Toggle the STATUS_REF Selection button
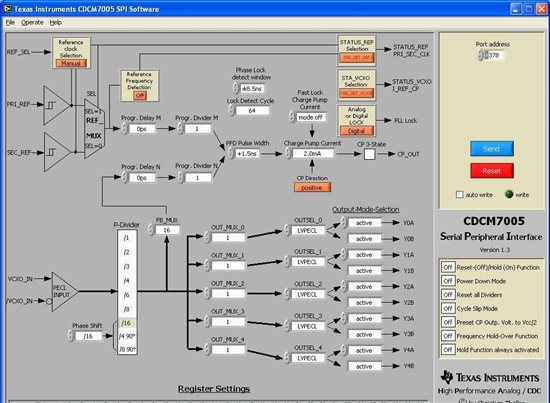The image size is (550, 403). tap(356, 58)
